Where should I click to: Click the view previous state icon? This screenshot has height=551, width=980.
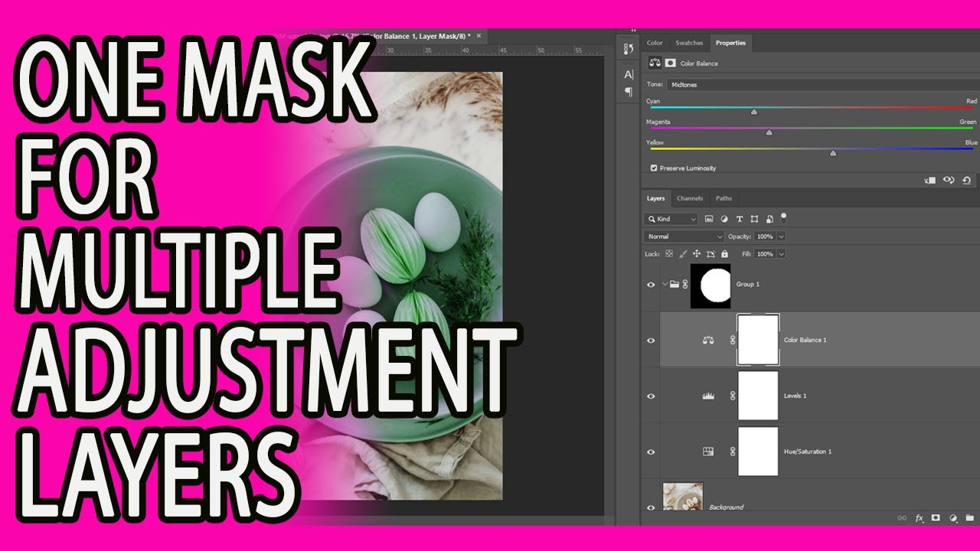point(949,181)
